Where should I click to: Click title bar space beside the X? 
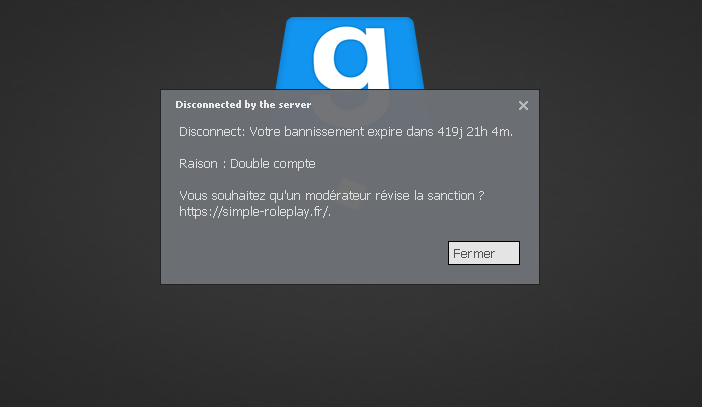(x=412, y=105)
